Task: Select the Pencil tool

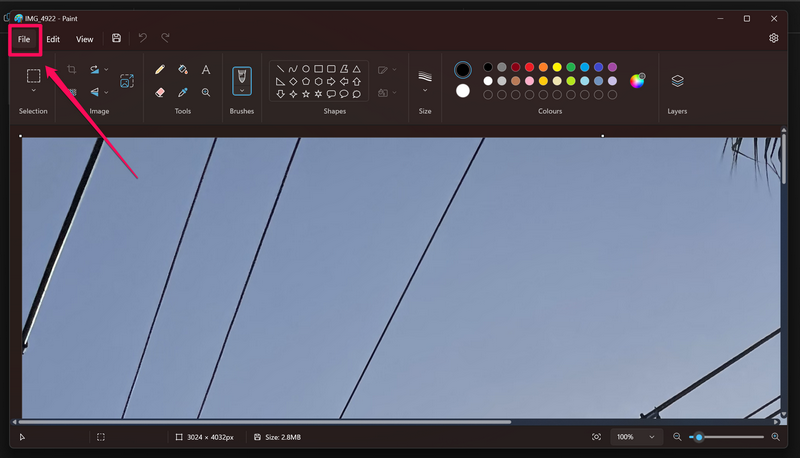Action: (x=159, y=70)
